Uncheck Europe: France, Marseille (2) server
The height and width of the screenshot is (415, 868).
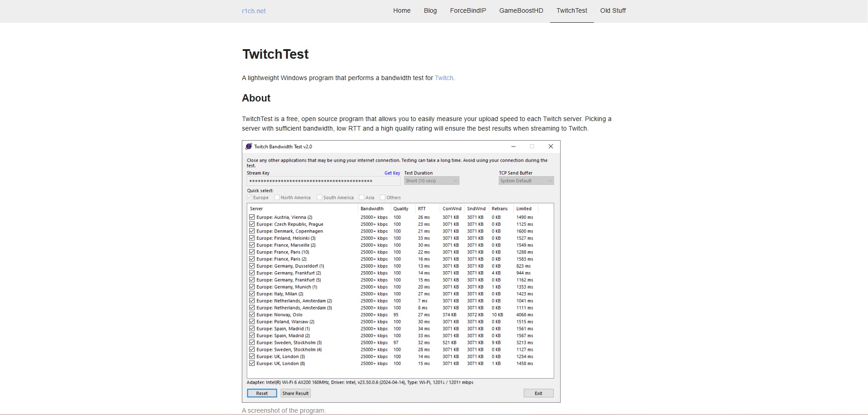252,245
